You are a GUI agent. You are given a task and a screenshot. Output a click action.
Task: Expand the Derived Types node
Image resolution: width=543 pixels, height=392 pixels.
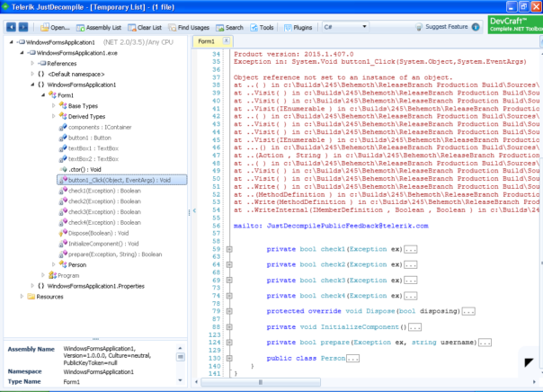coord(53,116)
